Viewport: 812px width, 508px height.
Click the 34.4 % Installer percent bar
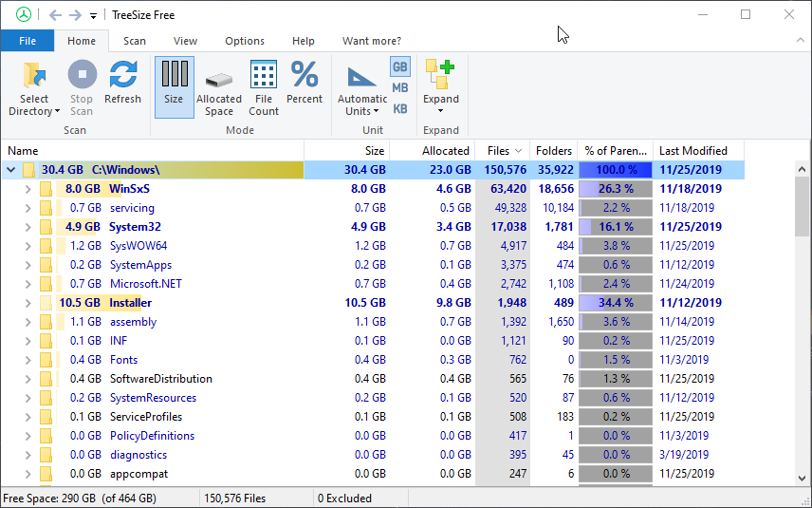coord(616,303)
